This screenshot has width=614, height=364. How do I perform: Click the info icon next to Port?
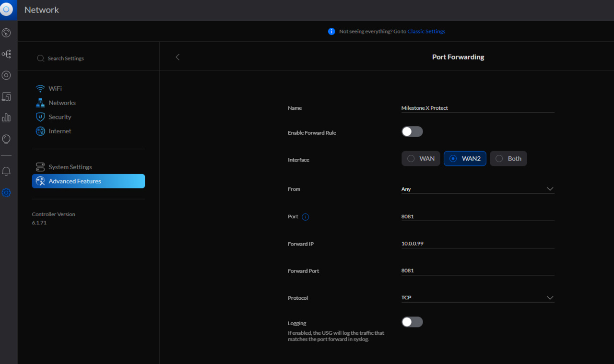point(306,217)
